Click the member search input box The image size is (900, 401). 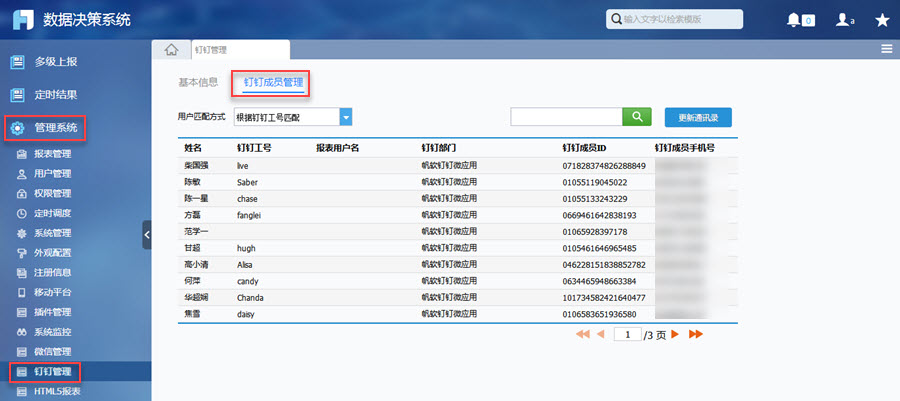click(x=567, y=116)
